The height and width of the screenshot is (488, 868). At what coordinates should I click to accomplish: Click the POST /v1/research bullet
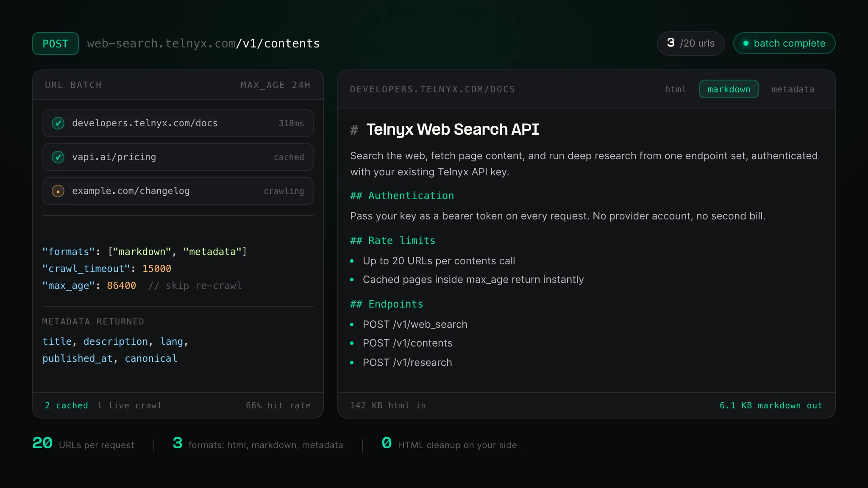click(407, 363)
